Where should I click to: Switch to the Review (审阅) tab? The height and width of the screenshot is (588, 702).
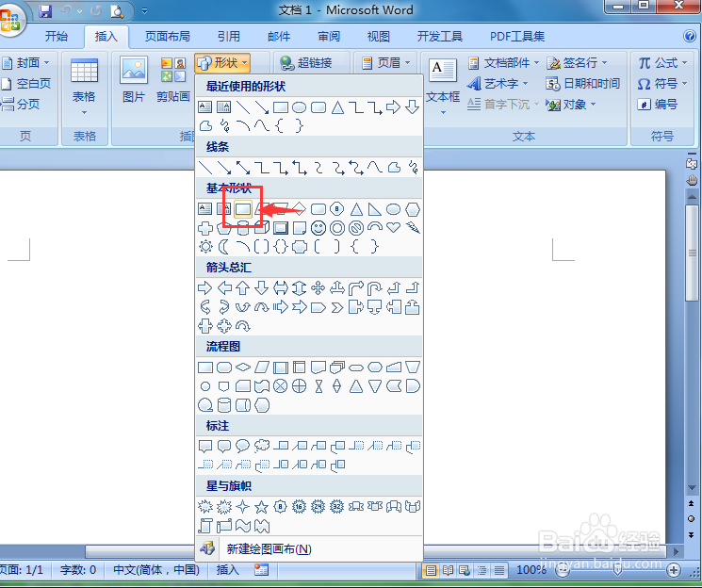[329, 36]
